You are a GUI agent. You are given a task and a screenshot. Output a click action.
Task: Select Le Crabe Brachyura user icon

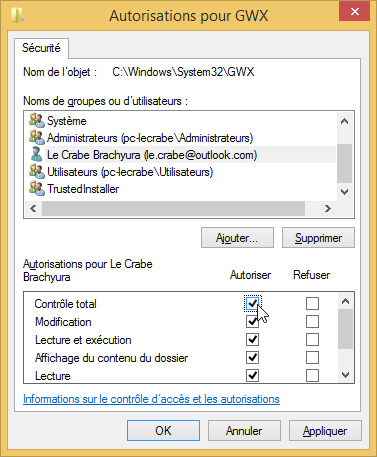37,154
